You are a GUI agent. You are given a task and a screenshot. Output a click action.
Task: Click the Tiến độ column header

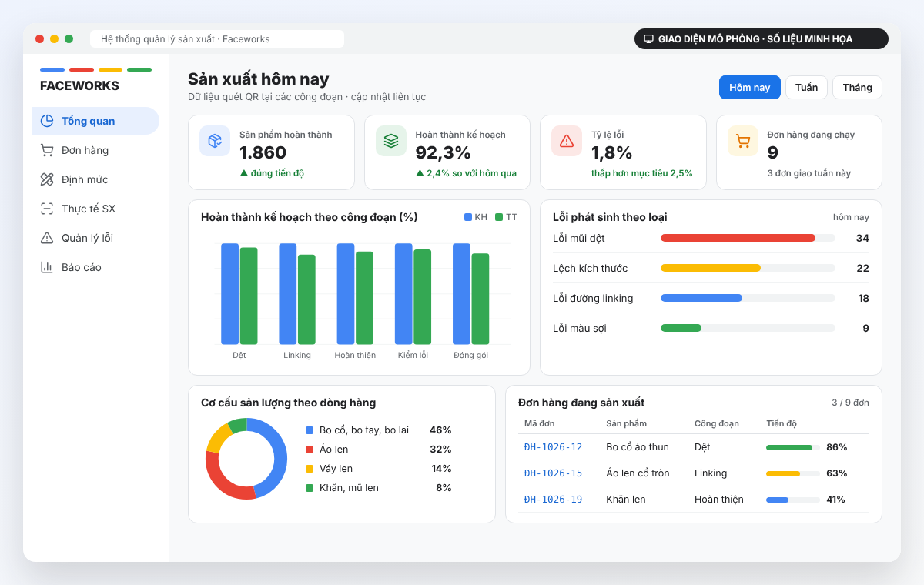[782, 423]
